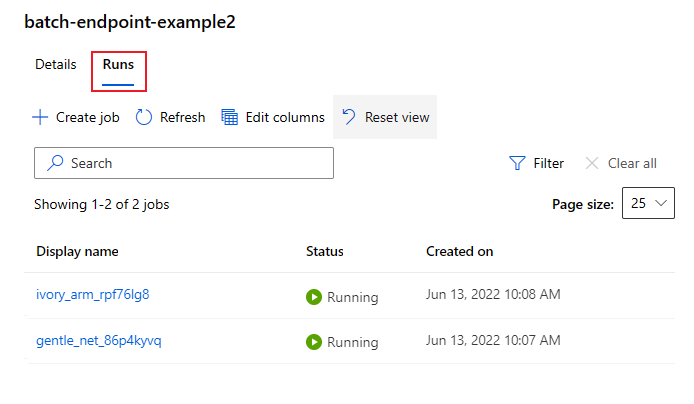694x404 pixels.
Task: Open the Page size dropdown
Action: [648, 204]
